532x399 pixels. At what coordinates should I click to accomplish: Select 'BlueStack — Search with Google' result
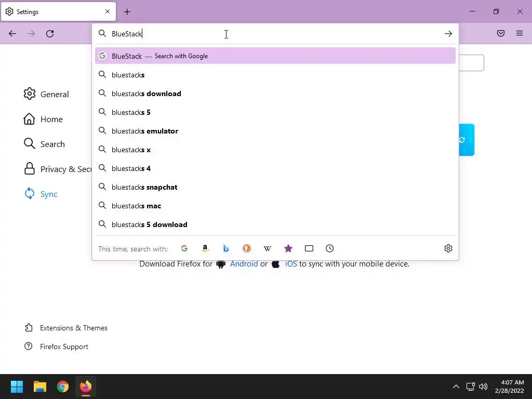click(275, 56)
